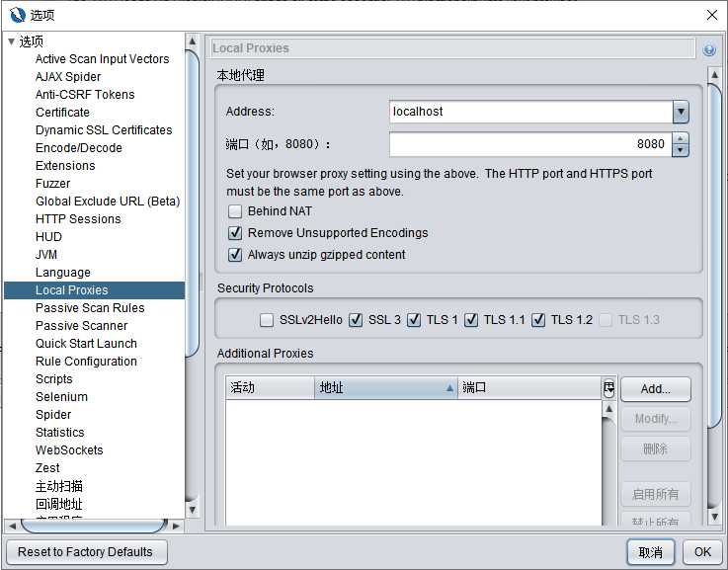The height and width of the screenshot is (570, 728).
Task: Click the tree scrollbar down arrow
Action: point(193,510)
